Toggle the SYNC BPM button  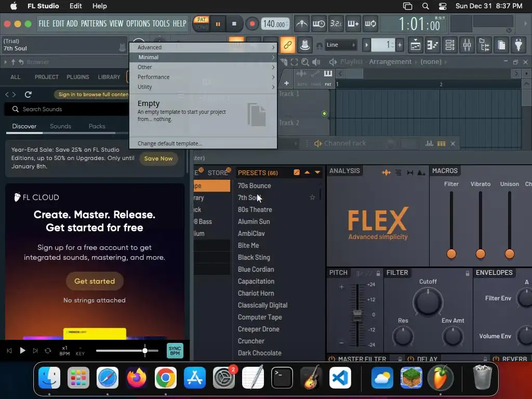(175, 351)
